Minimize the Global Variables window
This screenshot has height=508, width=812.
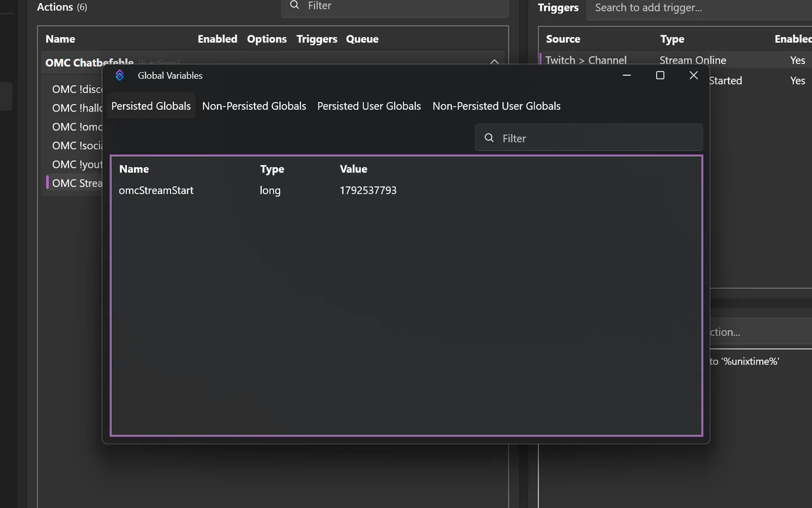pos(626,75)
